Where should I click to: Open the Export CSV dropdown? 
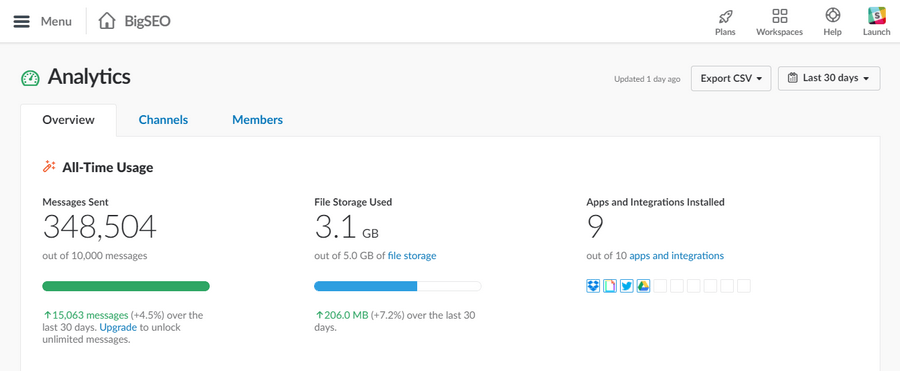731,78
